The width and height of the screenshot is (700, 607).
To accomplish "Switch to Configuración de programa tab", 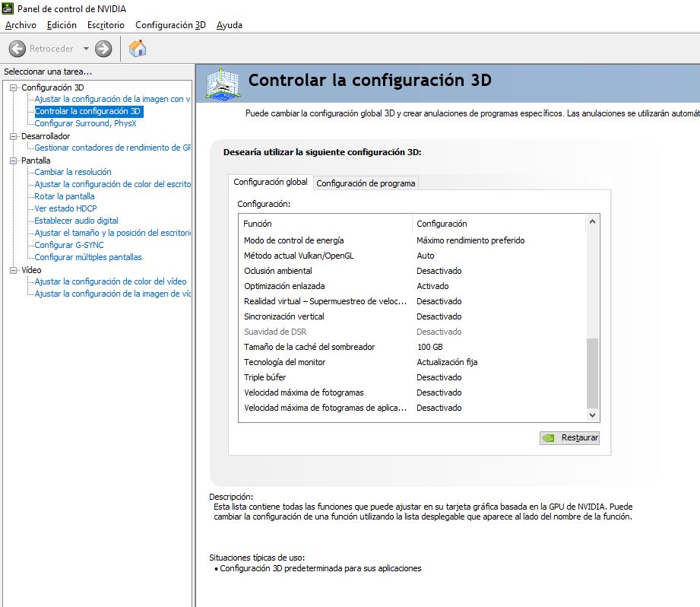I will coord(366,183).
